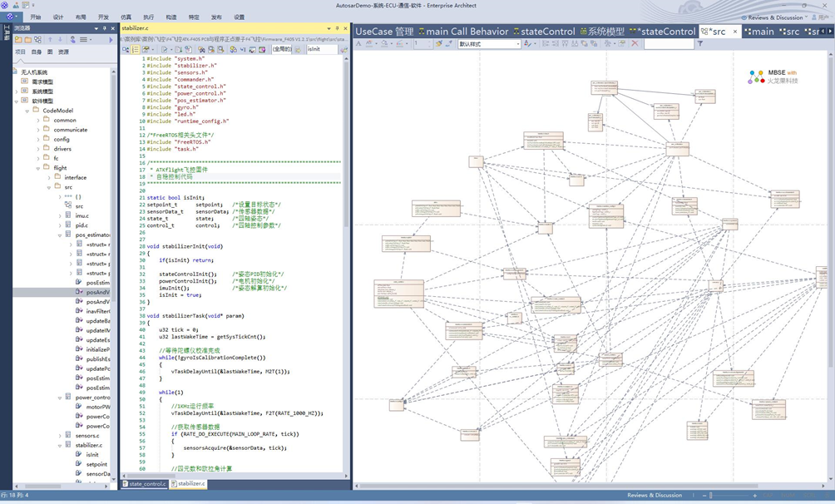The image size is (835, 504).
Task: Click the blue run arrow in Browser toolbar
Action: tap(111, 39)
